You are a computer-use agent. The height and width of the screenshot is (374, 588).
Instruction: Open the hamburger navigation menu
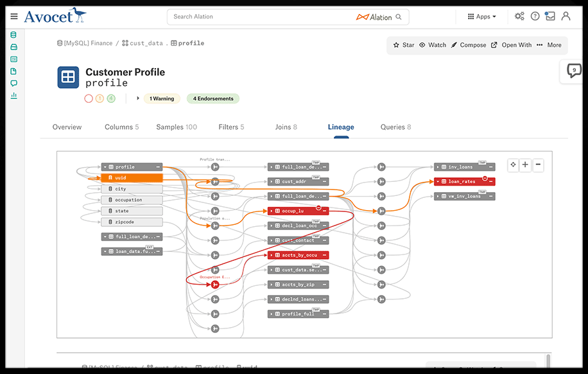click(x=14, y=16)
